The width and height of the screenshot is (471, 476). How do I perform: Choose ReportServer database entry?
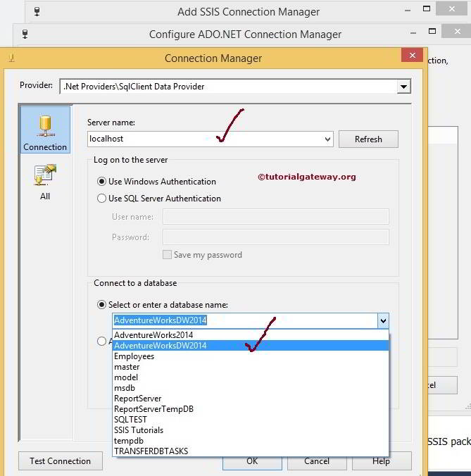[251, 399]
